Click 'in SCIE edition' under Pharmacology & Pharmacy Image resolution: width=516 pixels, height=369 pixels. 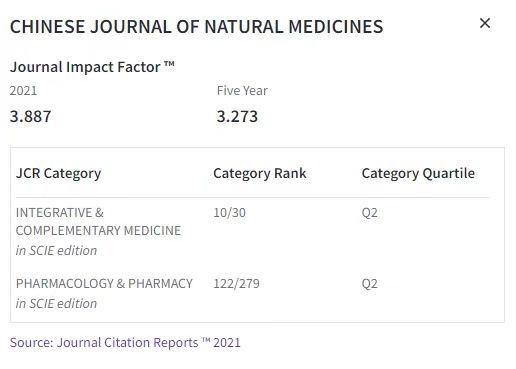56,303
